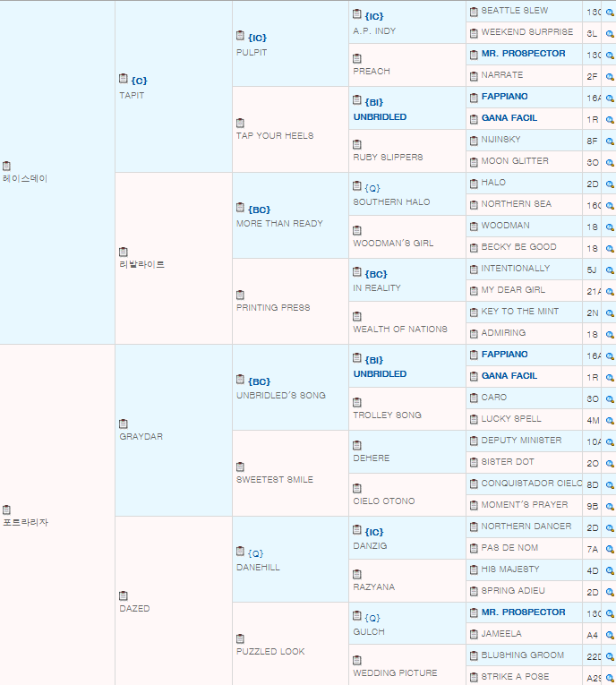Viewport: 616px width, 685px height.
Task: Click the WOODMAN'S GIRL name
Action: (x=393, y=244)
